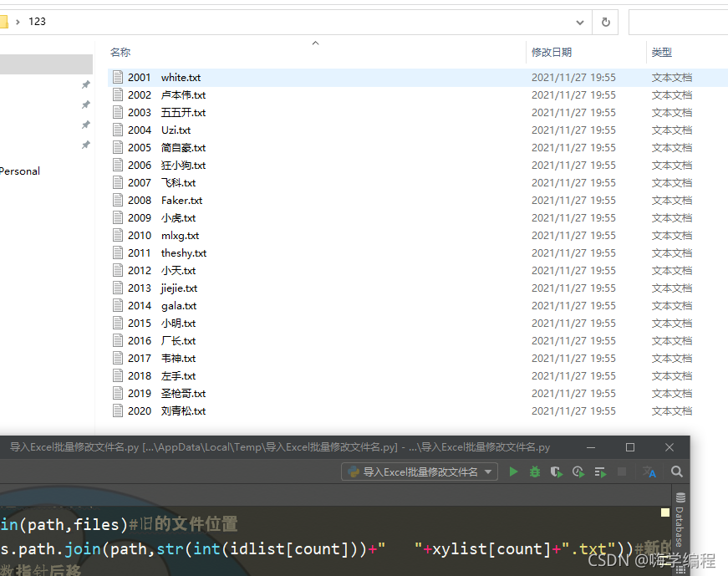Sort files by 类型 column header
Viewport: 728px width, 576px height.
(x=662, y=52)
